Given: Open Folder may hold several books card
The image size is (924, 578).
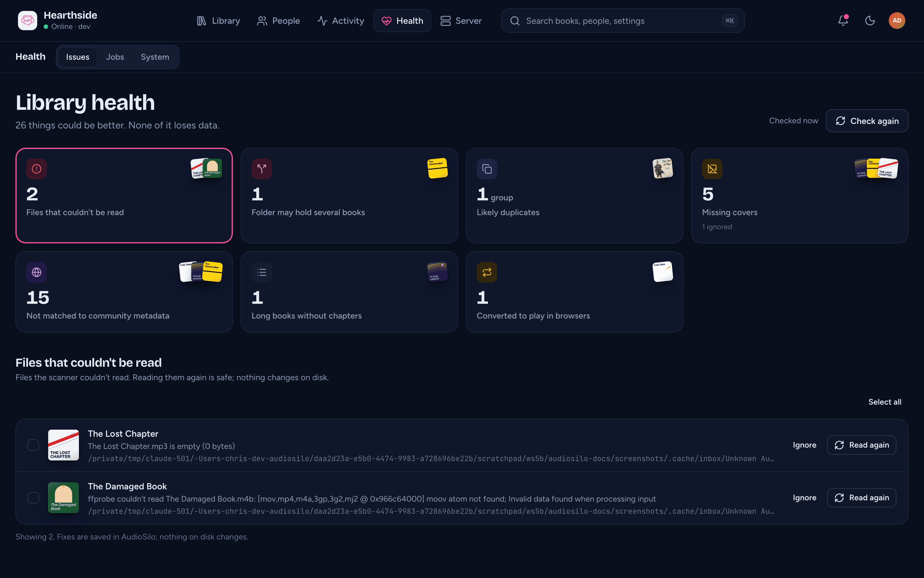Looking at the screenshot, I should click(x=349, y=195).
